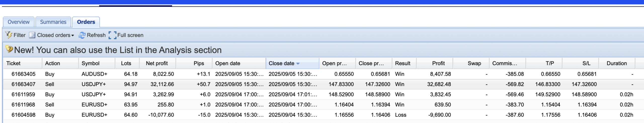The image size is (644, 123).
Task: Click the Pips column header
Action: (199, 63)
